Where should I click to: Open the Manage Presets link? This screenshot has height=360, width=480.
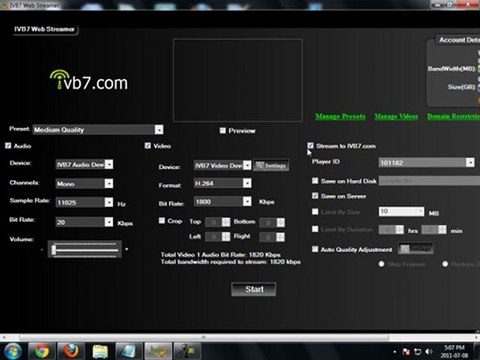340,116
